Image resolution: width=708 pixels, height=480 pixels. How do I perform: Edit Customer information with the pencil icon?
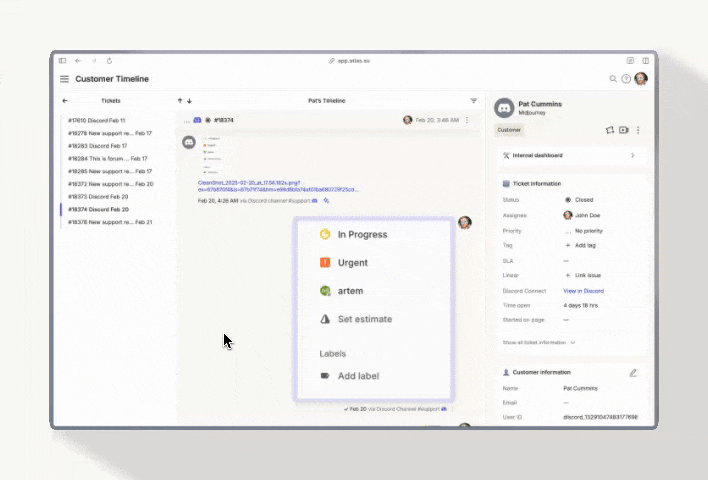tap(632, 373)
